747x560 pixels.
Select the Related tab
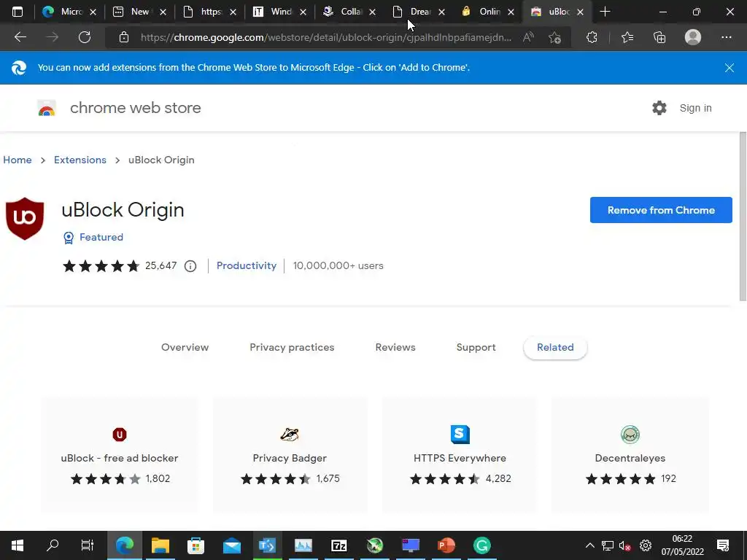tap(555, 347)
